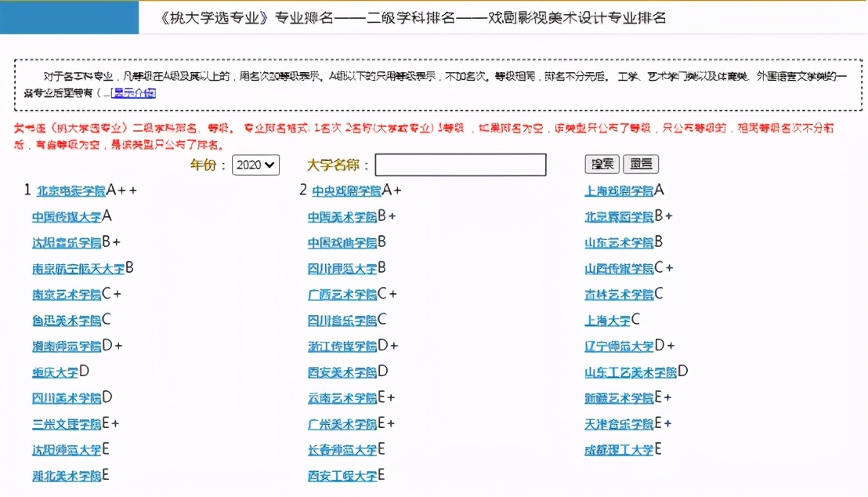Click the 大学名称 search input box
The width and height of the screenshot is (868, 497).
[460, 165]
